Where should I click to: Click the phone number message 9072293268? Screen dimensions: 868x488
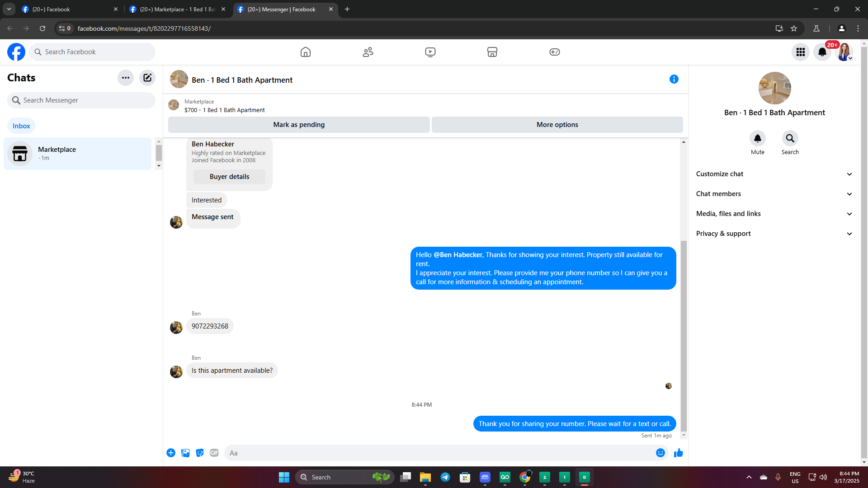click(x=210, y=326)
